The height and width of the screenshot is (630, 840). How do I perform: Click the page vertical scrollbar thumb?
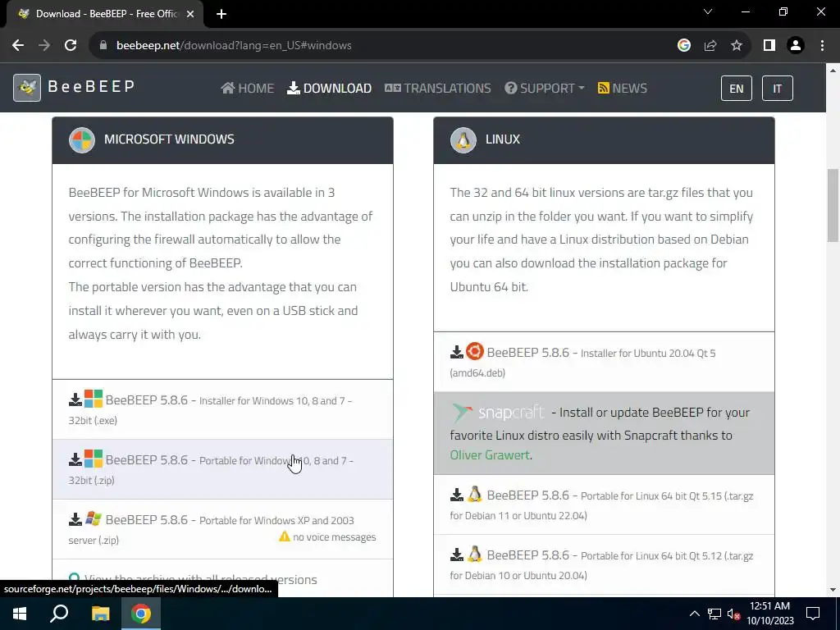click(x=833, y=205)
